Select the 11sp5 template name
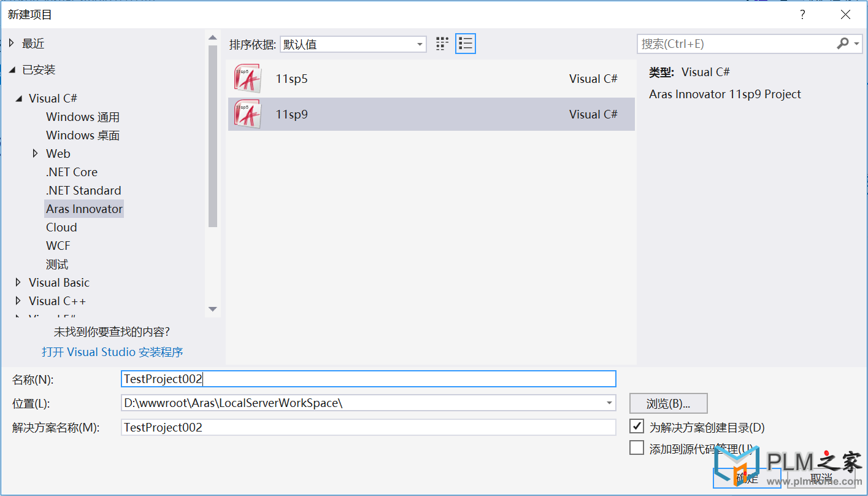The width and height of the screenshot is (868, 496). (291, 79)
